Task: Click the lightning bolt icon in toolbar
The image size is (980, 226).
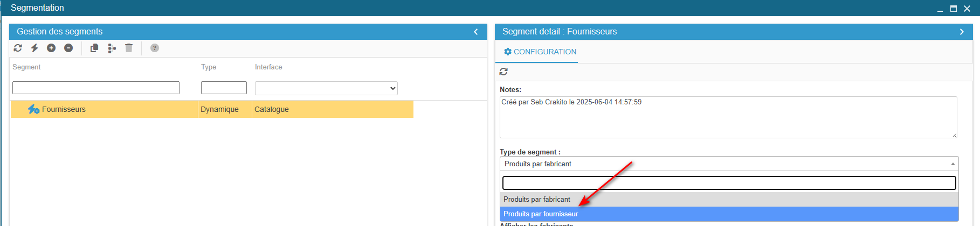Action: point(34,48)
